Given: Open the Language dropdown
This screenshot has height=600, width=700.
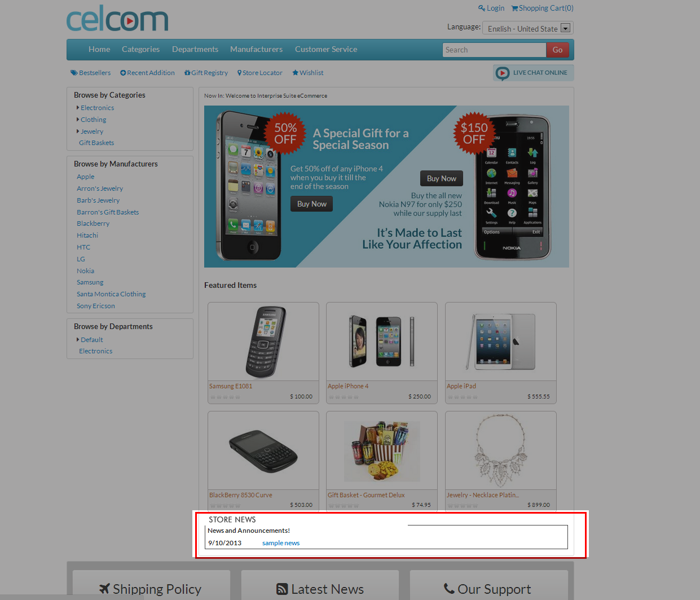Looking at the screenshot, I should 528,28.
